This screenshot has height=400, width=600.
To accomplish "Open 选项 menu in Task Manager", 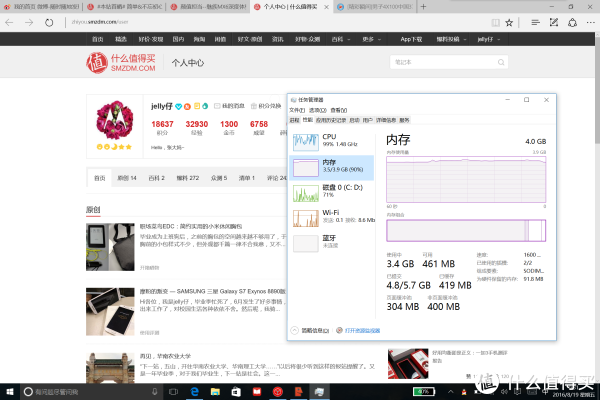I will (x=318, y=110).
